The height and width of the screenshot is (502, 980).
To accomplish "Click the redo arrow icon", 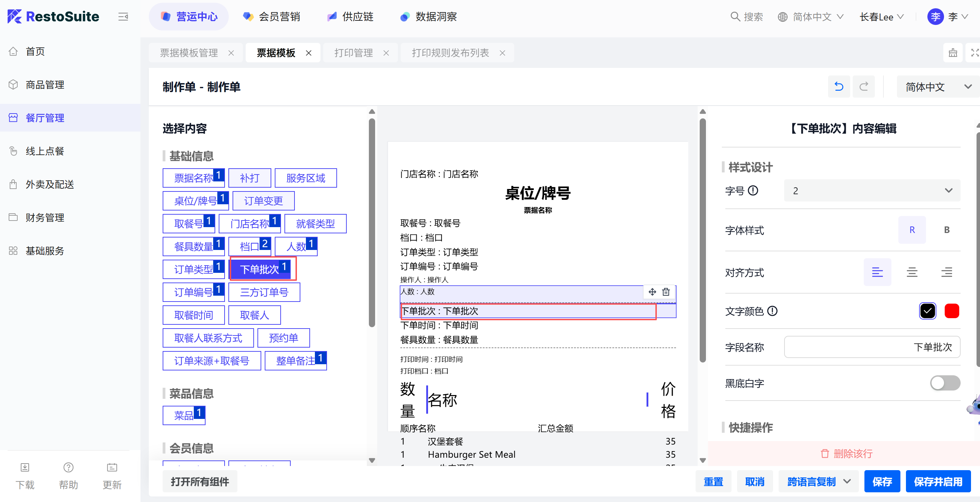I will [864, 87].
